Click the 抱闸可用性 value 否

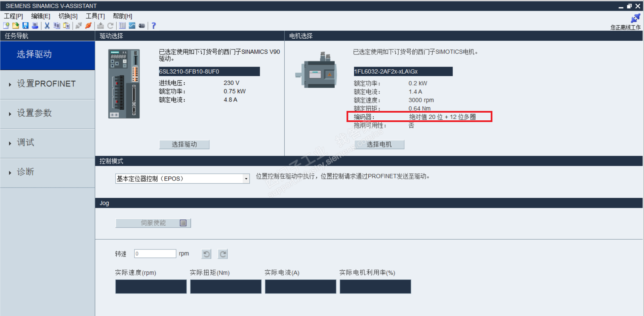click(x=411, y=125)
